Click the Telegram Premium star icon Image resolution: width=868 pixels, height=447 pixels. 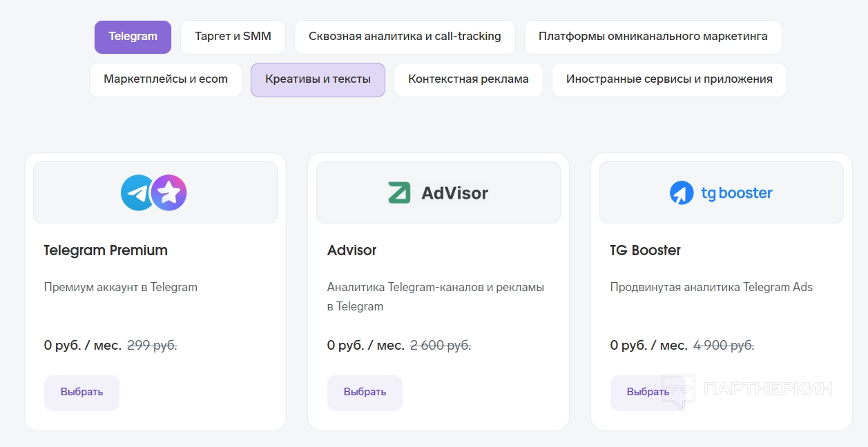pos(169,192)
